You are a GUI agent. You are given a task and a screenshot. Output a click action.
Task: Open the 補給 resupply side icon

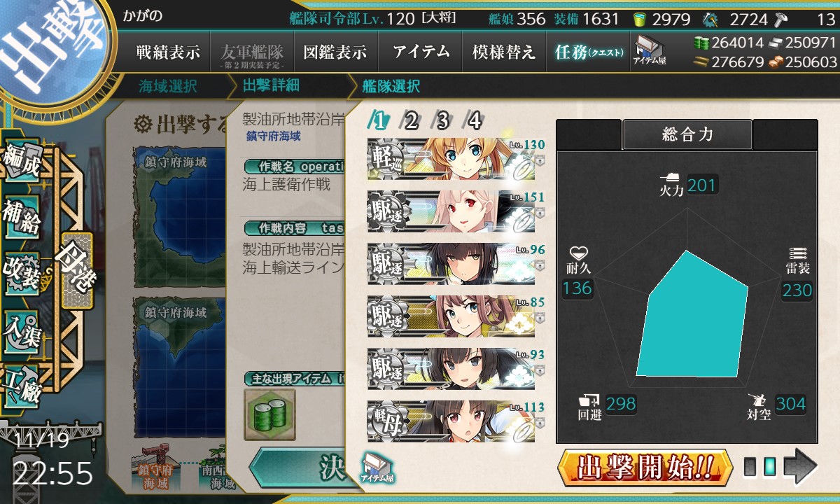coord(22,217)
